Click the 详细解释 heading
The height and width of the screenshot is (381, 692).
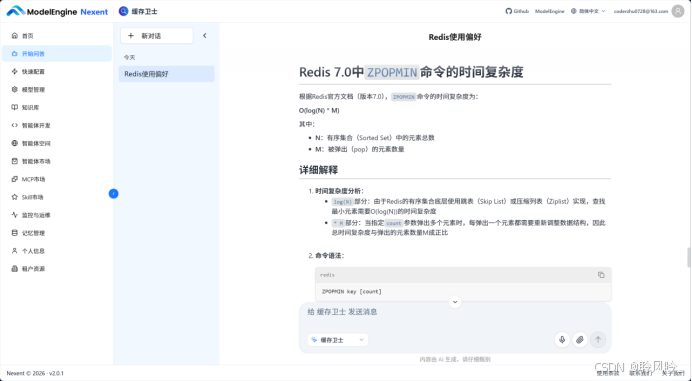tap(319, 170)
